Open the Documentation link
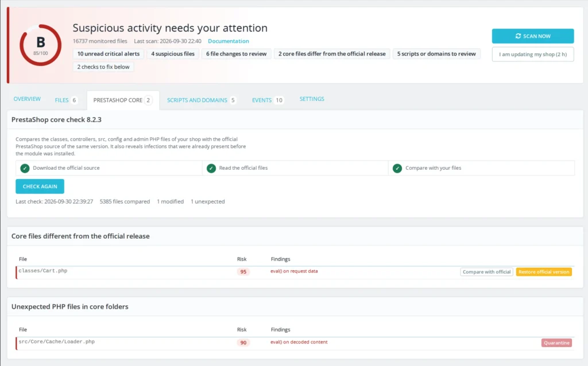Screen dimensions: 588x366 229,41
